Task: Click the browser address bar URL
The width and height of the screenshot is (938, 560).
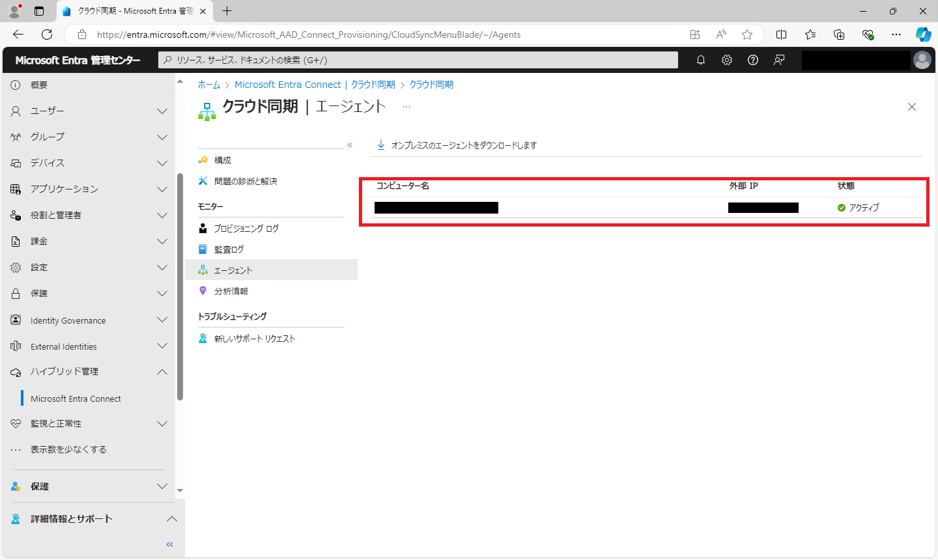Action: [309, 35]
